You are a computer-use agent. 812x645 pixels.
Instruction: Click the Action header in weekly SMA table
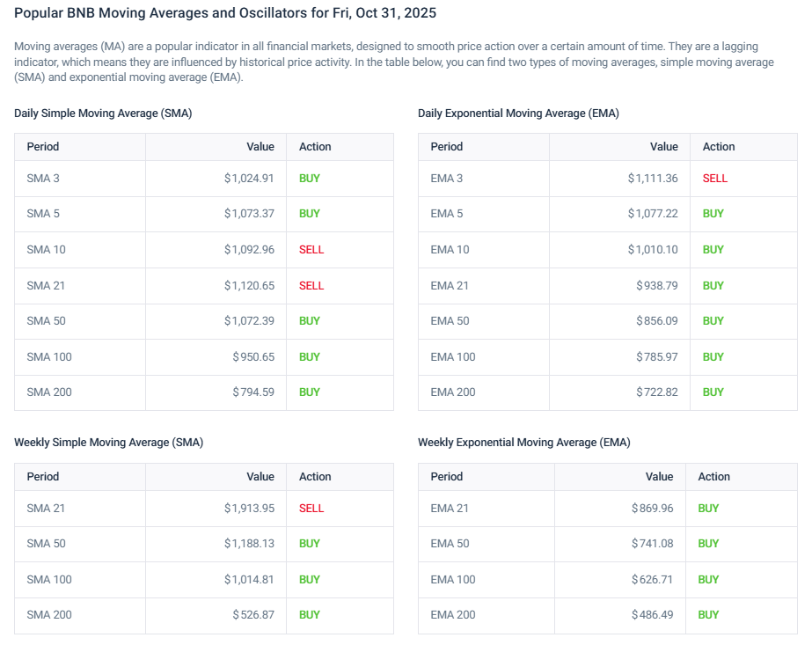[x=314, y=476]
